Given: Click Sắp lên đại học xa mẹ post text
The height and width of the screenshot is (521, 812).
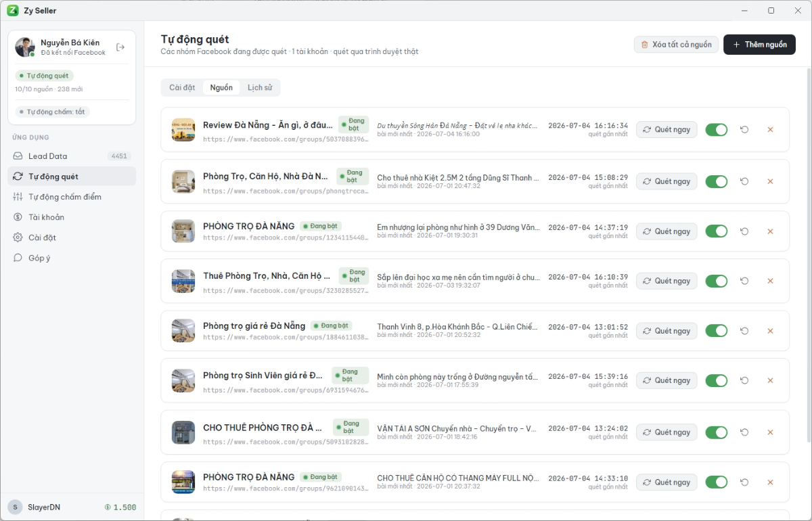Looking at the screenshot, I should tap(458, 277).
